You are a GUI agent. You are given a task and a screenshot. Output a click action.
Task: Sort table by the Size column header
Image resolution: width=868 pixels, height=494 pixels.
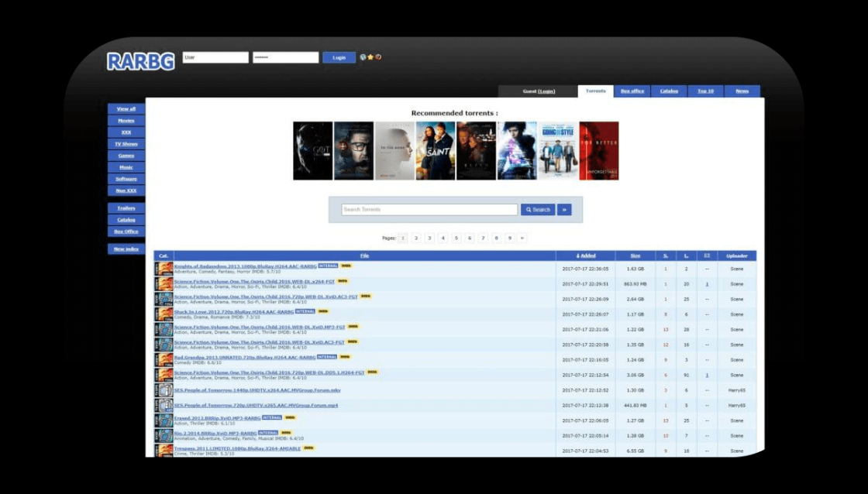pos(635,256)
